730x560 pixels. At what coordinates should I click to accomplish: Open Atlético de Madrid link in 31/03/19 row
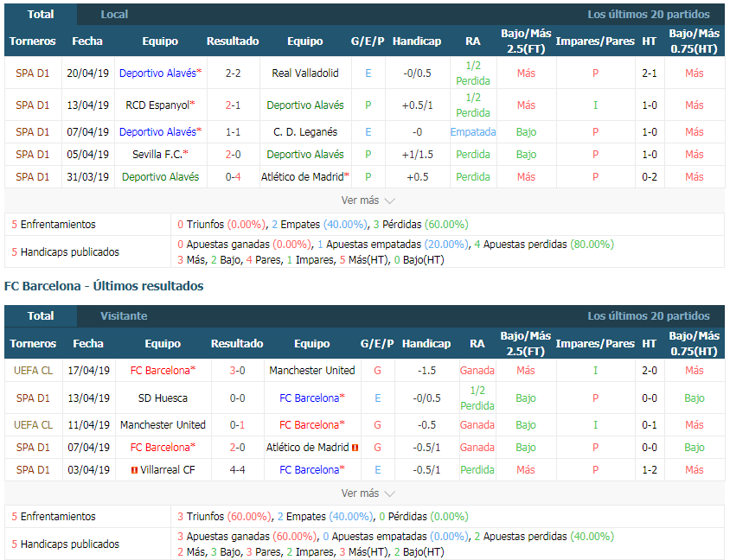[302, 177]
